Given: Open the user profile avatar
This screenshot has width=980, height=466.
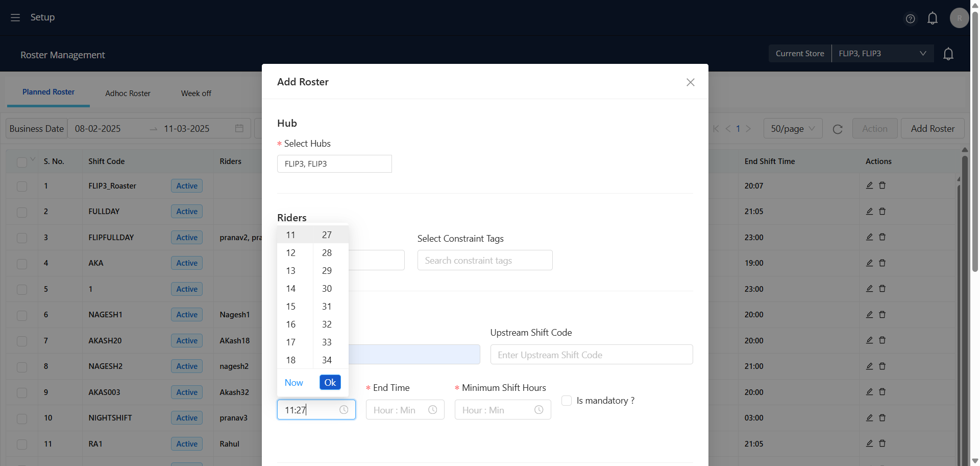Looking at the screenshot, I should pyautogui.click(x=959, y=18).
